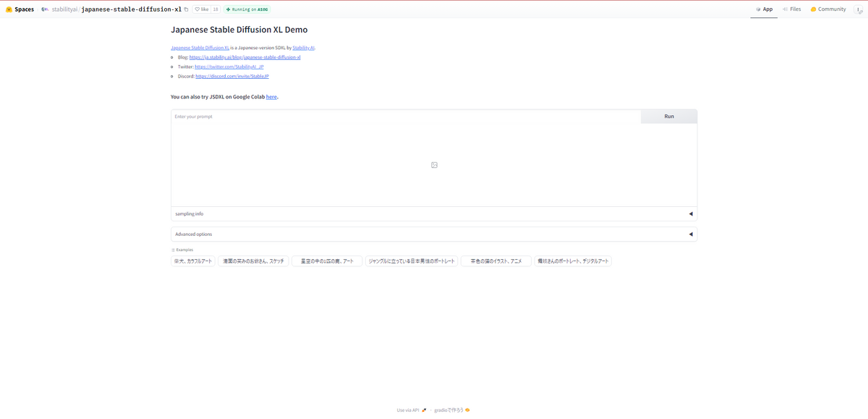The image size is (868, 419).
Task: Select example ending with ポートレート、デジタルアート
Action: pos(573,261)
